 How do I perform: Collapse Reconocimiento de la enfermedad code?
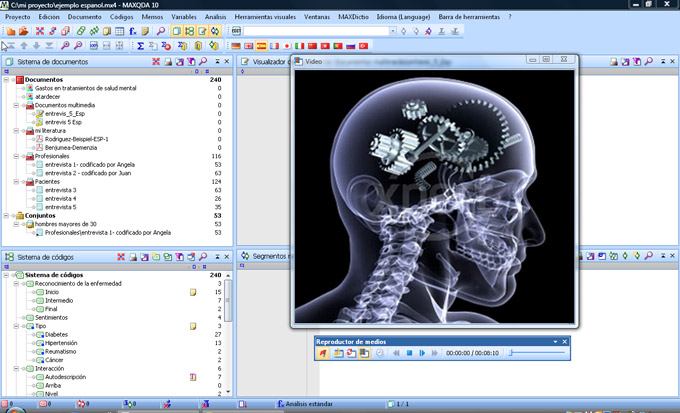tap(16, 284)
